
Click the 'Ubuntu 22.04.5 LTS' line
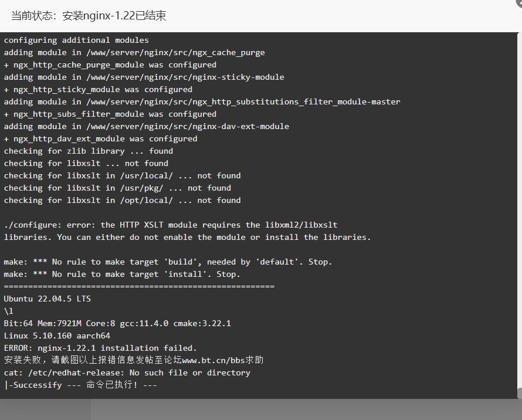(x=48, y=299)
